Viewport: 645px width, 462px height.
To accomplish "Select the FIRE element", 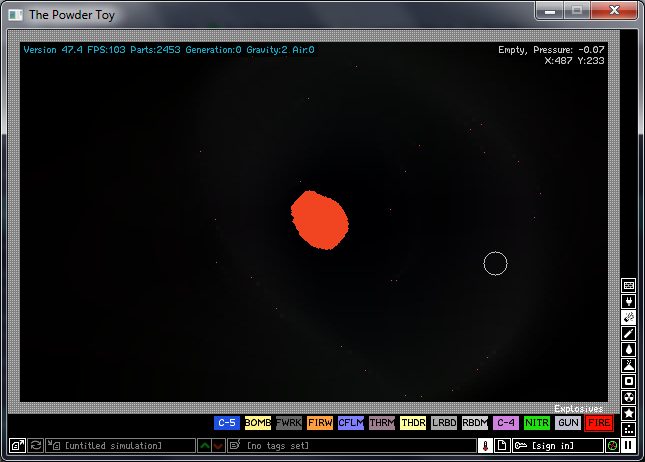I will coord(599,423).
